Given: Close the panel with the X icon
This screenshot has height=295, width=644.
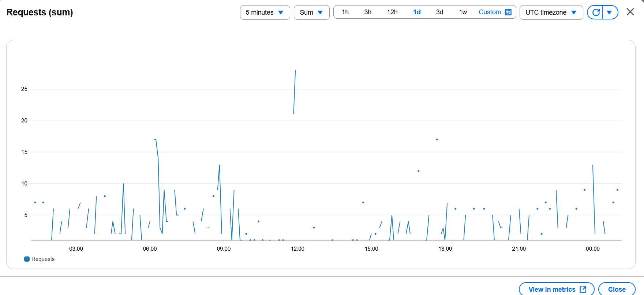Looking at the screenshot, I should tap(630, 12).
